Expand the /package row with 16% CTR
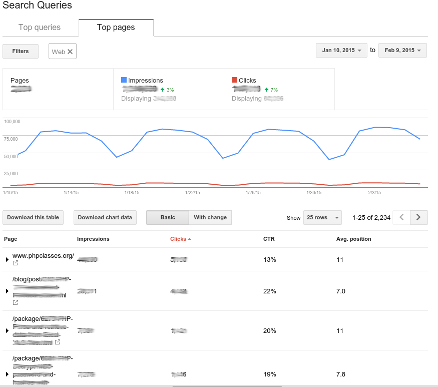This screenshot has width=438, height=387. click(7, 374)
